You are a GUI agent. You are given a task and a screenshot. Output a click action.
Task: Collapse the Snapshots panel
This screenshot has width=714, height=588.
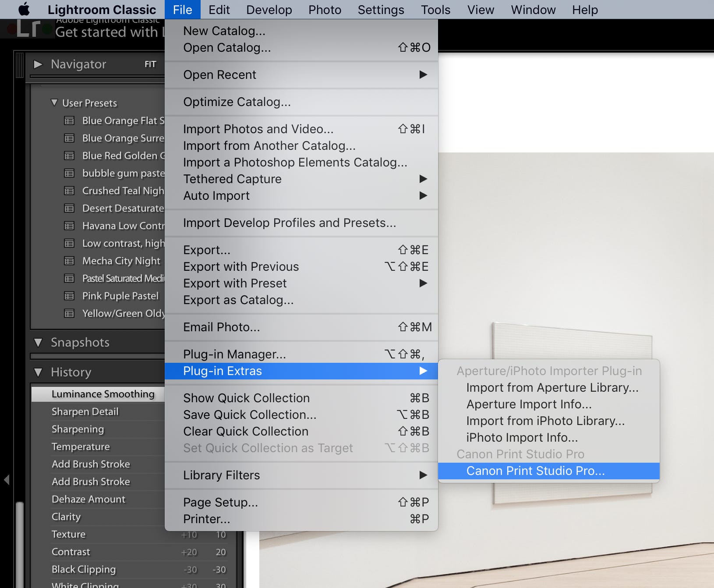[38, 343]
